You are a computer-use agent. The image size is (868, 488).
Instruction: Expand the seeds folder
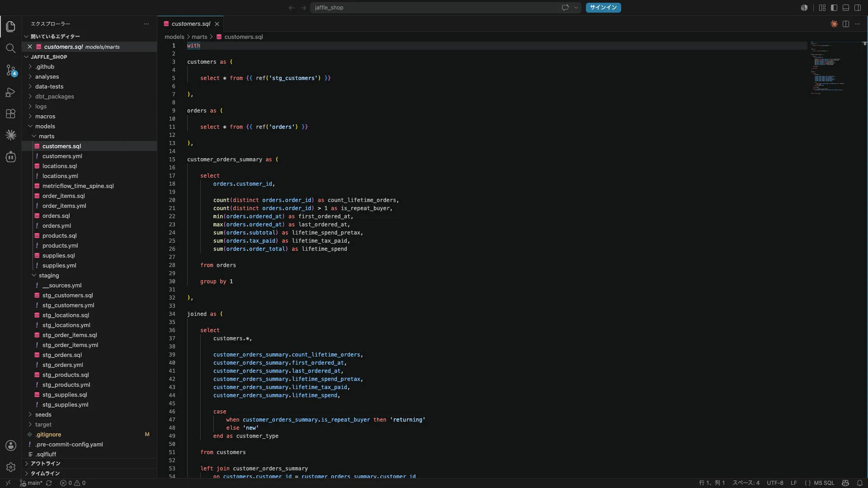tap(30, 415)
